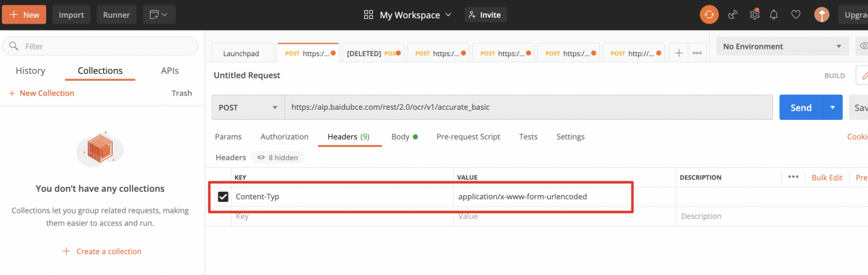Open the settings gear icon
Viewport: 868px width, 275px height.
pyautogui.click(x=754, y=14)
